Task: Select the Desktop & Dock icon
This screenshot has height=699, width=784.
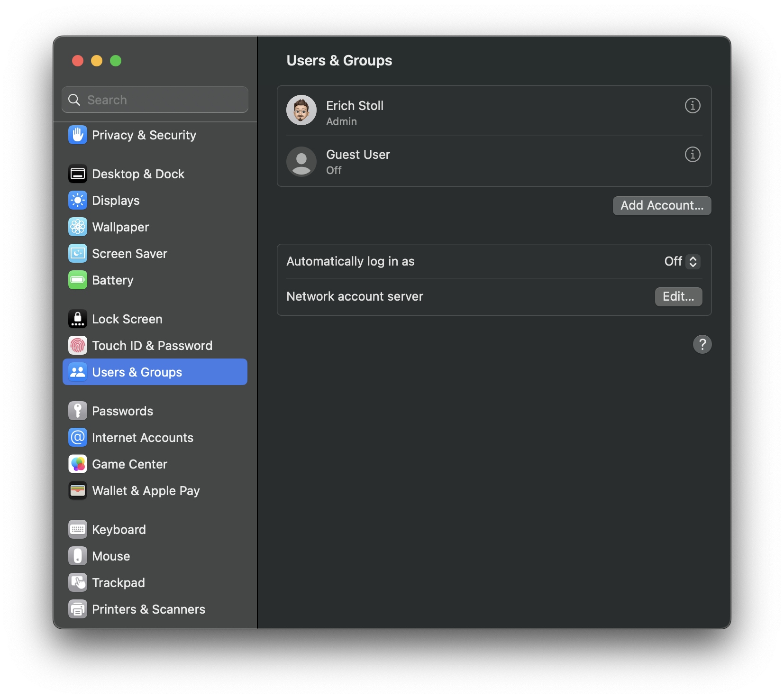Action: tap(77, 174)
